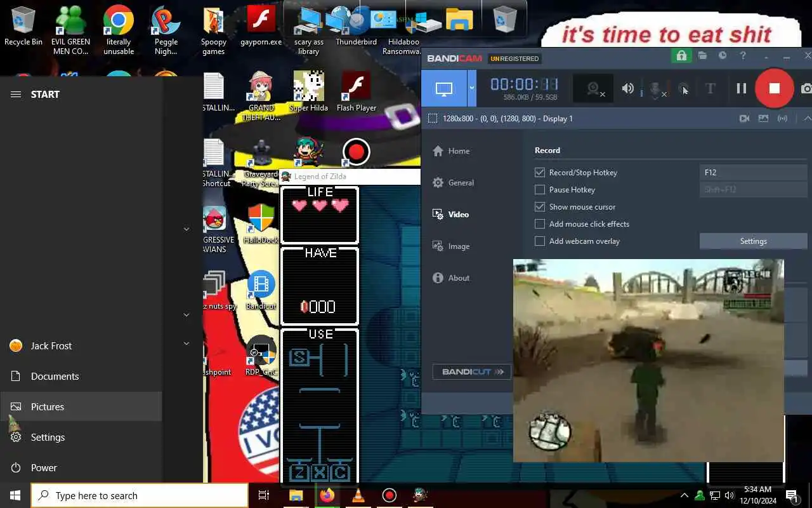Click the video camera icon in status row
The height and width of the screenshot is (508, 812).
pos(745,118)
